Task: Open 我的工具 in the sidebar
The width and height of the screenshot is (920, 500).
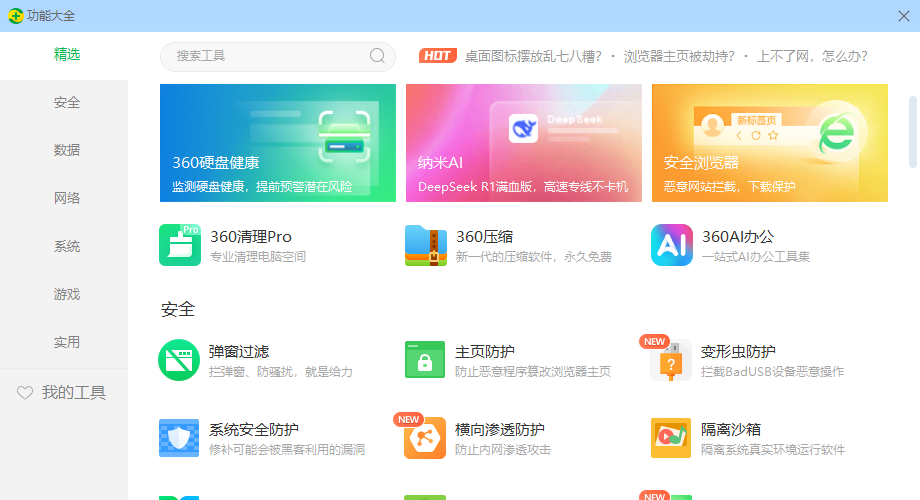Action: [64, 393]
